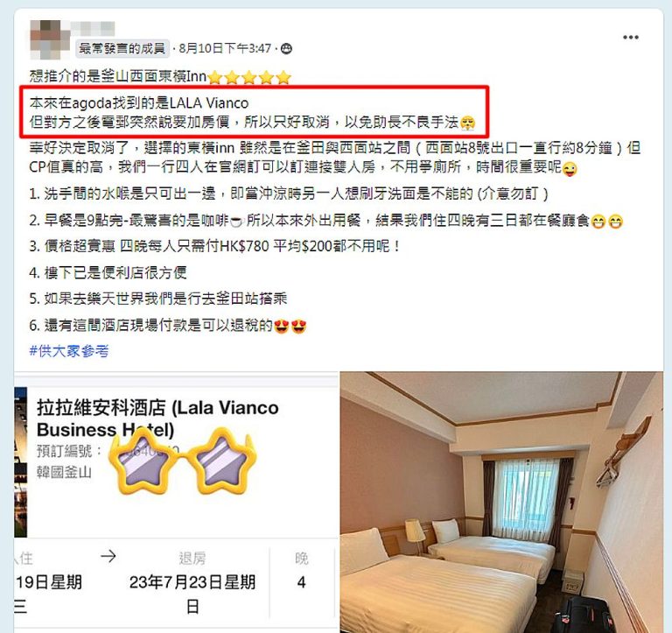Screen dimensions: 672x633
Task: Open the 8月10日下午3:47 timestamp link
Action: click(x=225, y=48)
